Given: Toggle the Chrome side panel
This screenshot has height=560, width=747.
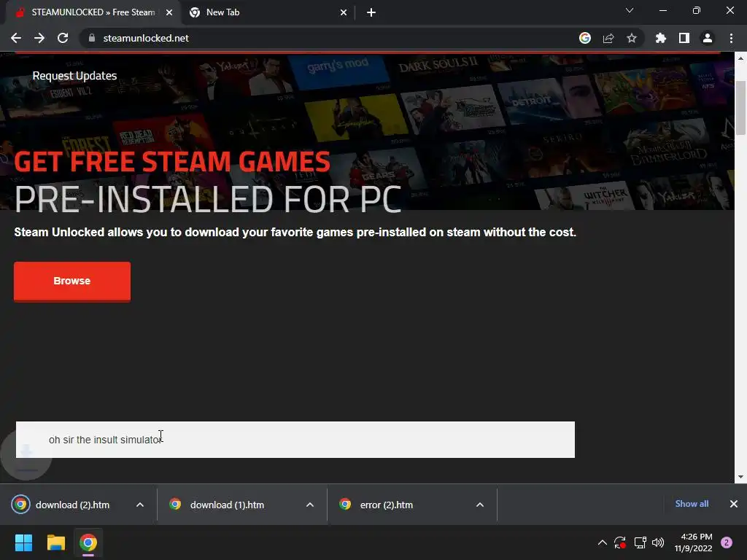Looking at the screenshot, I should click(x=684, y=38).
